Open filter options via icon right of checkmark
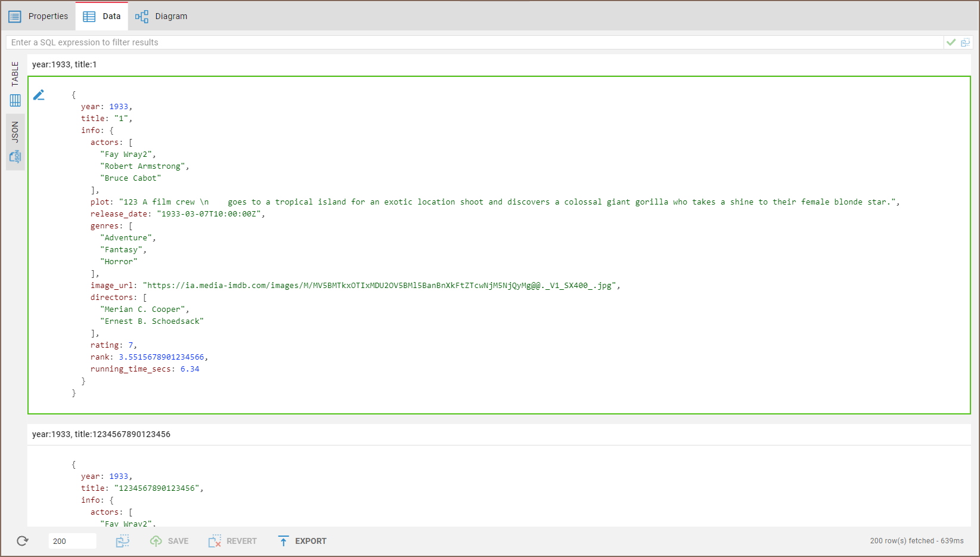Image resolution: width=980 pixels, height=557 pixels. 966,42
